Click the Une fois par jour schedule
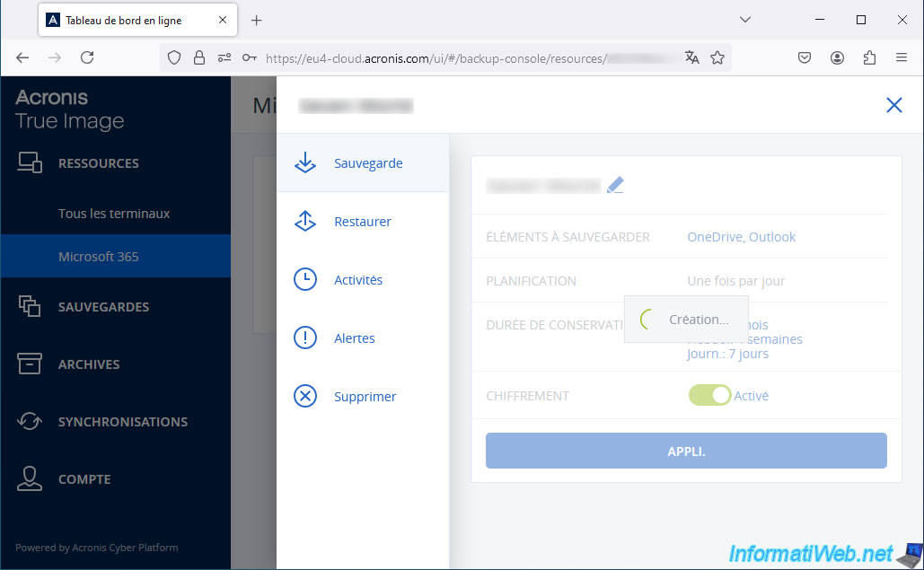 pos(736,281)
